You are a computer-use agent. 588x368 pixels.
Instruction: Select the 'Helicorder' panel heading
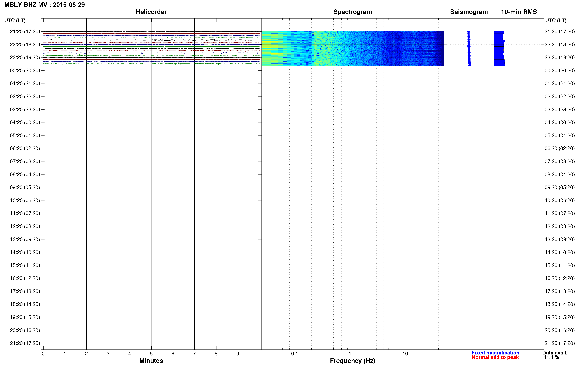(151, 12)
